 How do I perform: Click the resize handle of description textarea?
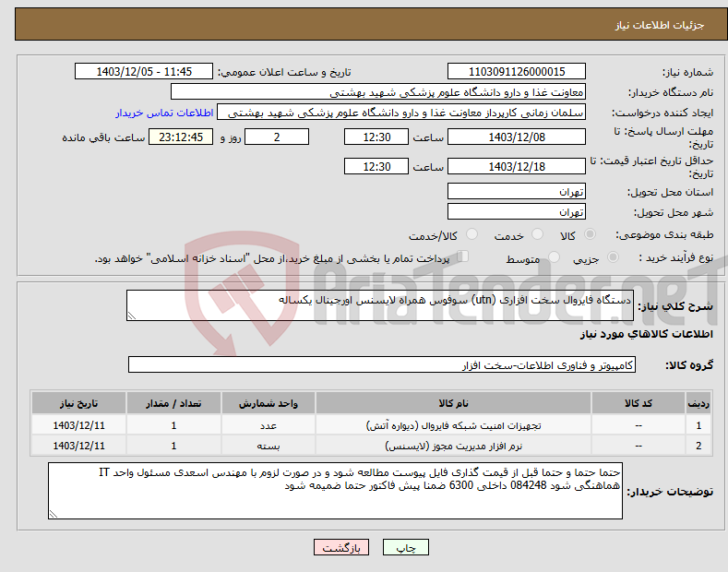pyautogui.click(x=132, y=316)
